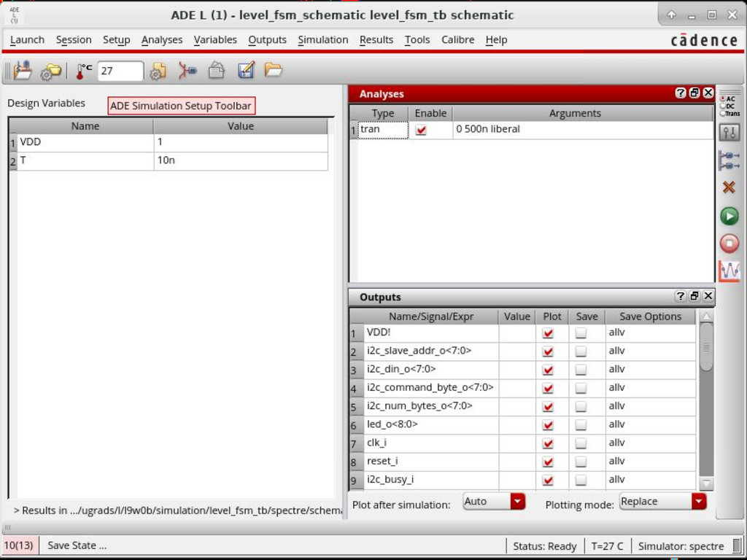The width and height of the screenshot is (747, 560).
Task: Toggle Save checkbox for clk_i
Action: (581, 443)
